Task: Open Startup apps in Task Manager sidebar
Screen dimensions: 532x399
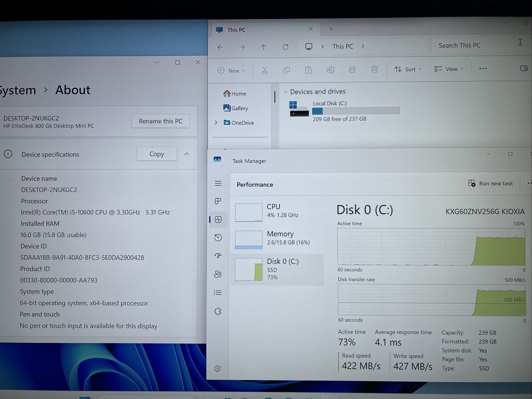Action: pos(218,256)
